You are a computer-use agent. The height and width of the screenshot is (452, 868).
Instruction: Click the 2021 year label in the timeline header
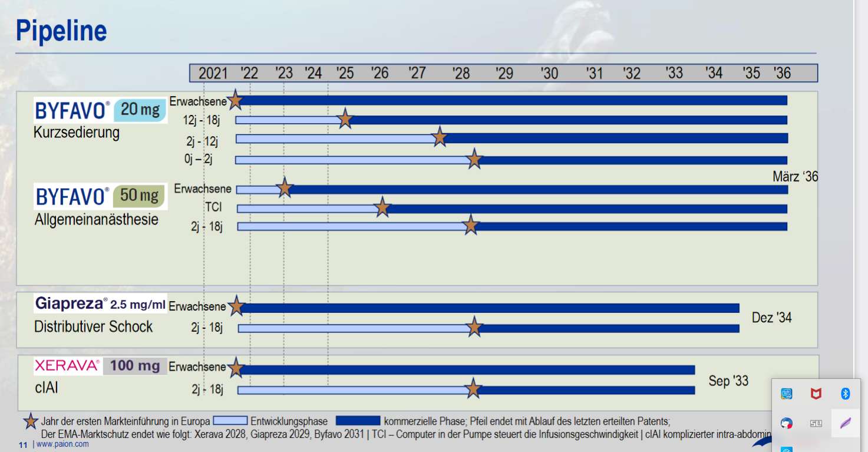pyautogui.click(x=213, y=73)
